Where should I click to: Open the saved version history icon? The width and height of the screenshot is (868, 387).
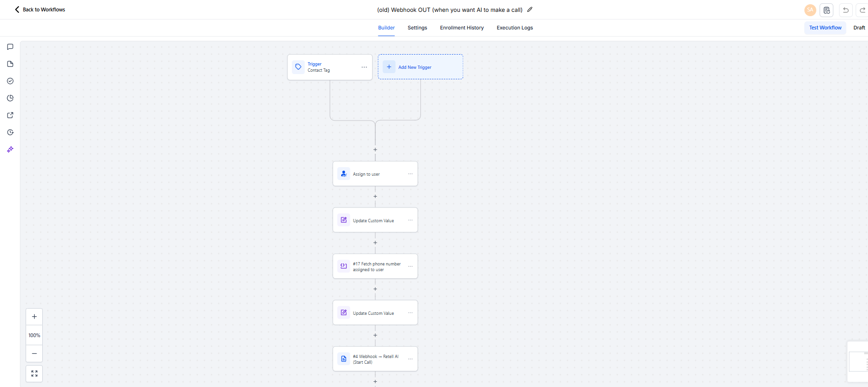click(x=826, y=10)
